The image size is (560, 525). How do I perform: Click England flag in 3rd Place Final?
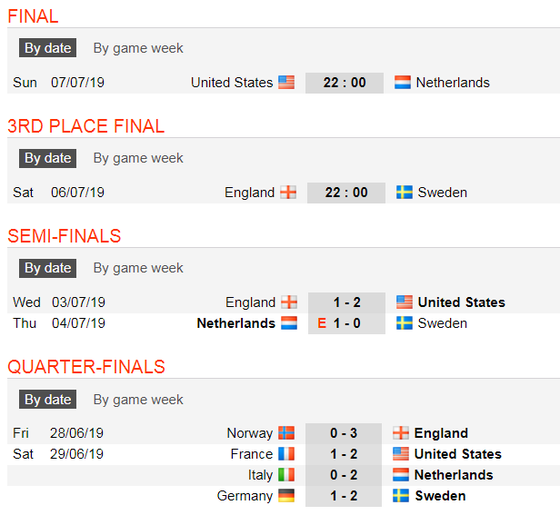(288, 192)
